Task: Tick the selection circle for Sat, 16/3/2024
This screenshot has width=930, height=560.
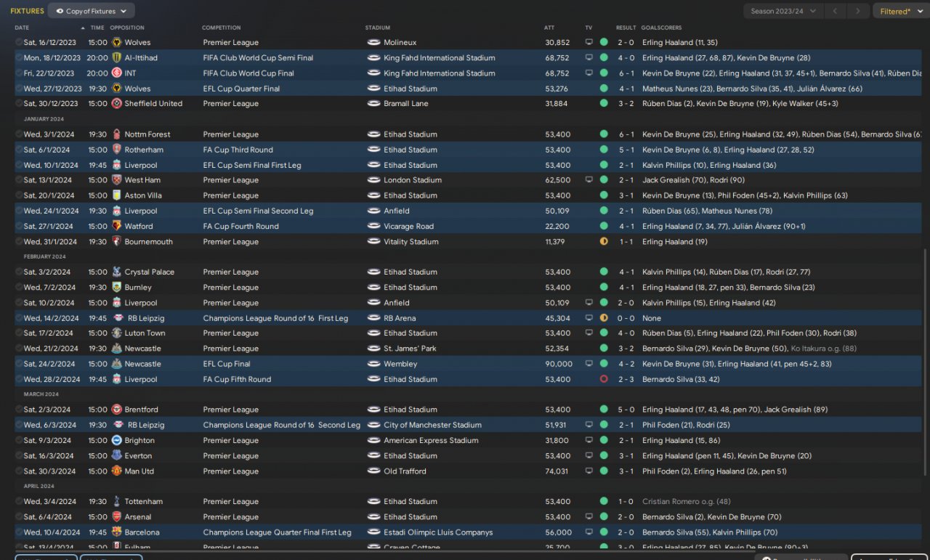Action: click(19, 456)
